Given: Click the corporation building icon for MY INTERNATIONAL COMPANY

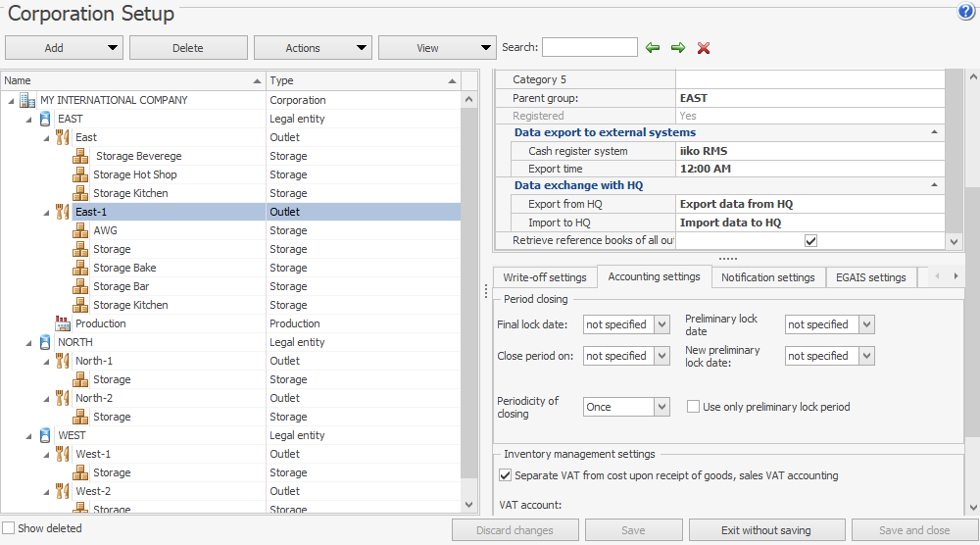Looking at the screenshot, I should coord(27,100).
